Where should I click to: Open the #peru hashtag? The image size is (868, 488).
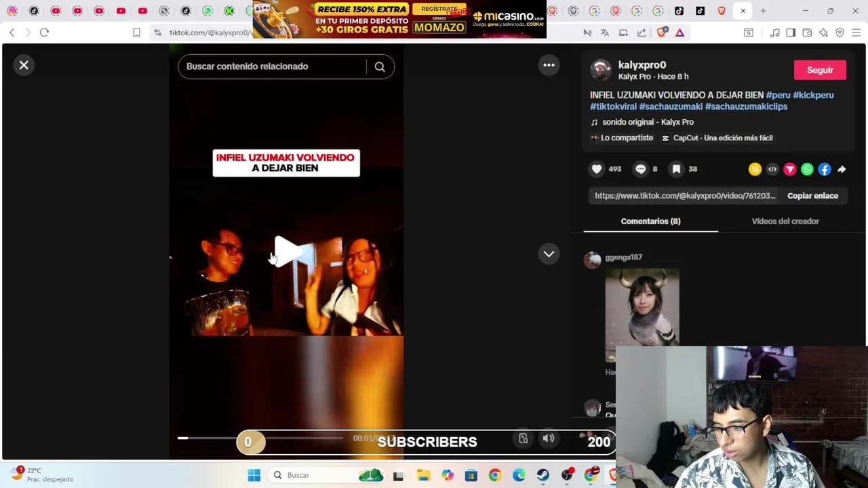click(x=778, y=95)
